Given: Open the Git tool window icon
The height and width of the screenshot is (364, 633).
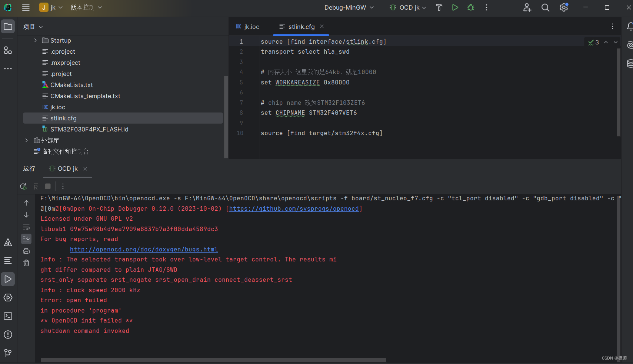Looking at the screenshot, I should (8, 353).
